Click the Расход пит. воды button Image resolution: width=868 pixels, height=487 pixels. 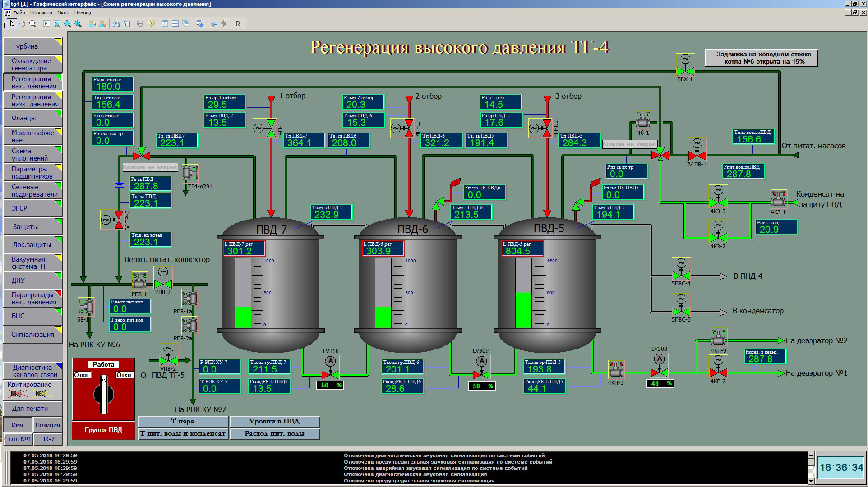(x=274, y=434)
